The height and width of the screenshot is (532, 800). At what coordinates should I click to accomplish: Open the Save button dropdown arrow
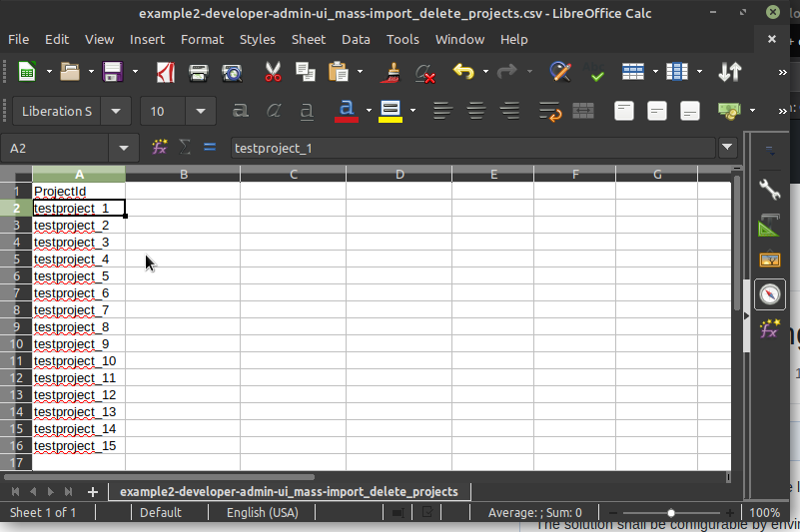point(135,72)
